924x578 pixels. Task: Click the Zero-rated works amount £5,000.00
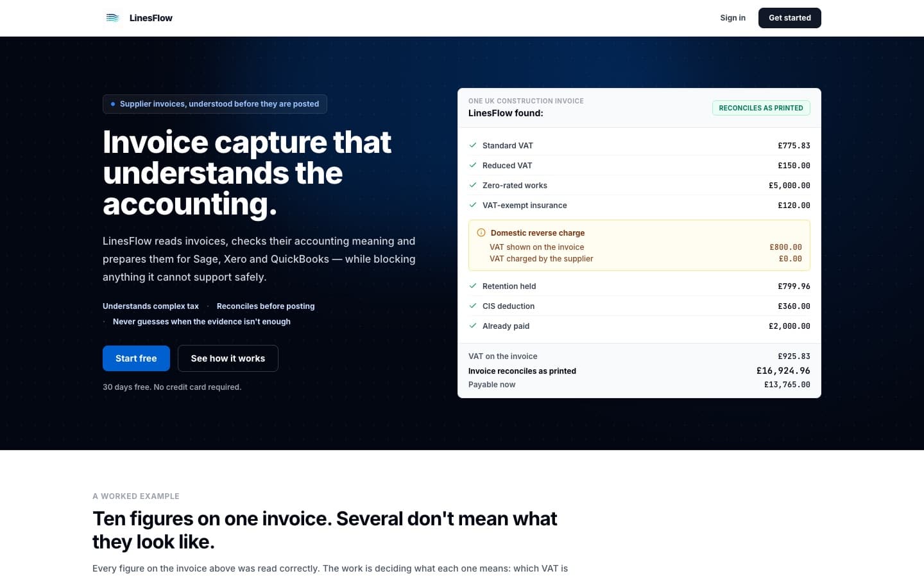point(789,186)
